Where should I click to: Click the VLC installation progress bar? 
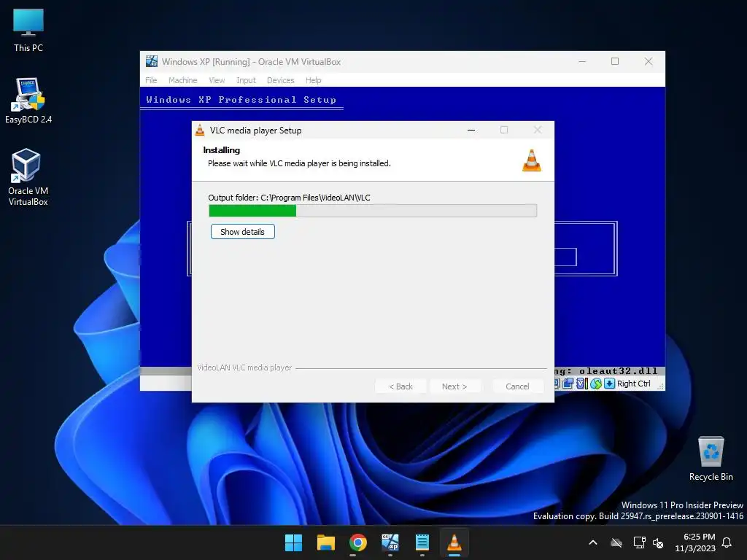[373, 211]
